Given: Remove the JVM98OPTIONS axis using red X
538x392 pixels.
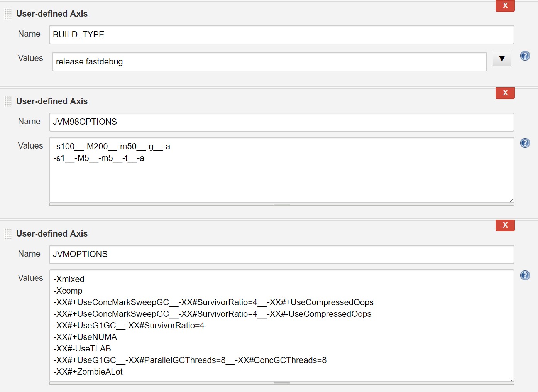Looking at the screenshot, I should (505, 93).
